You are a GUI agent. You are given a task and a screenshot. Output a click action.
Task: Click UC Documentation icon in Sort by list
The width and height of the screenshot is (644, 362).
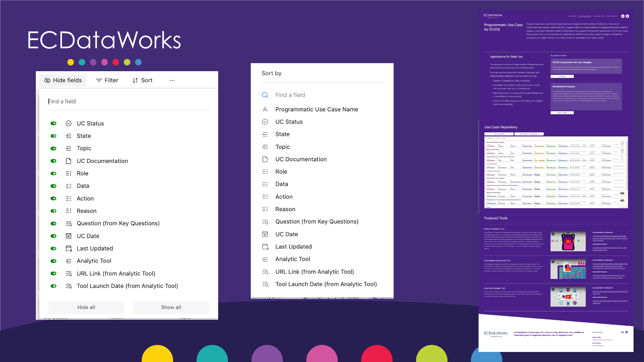click(x=265, y=159)
